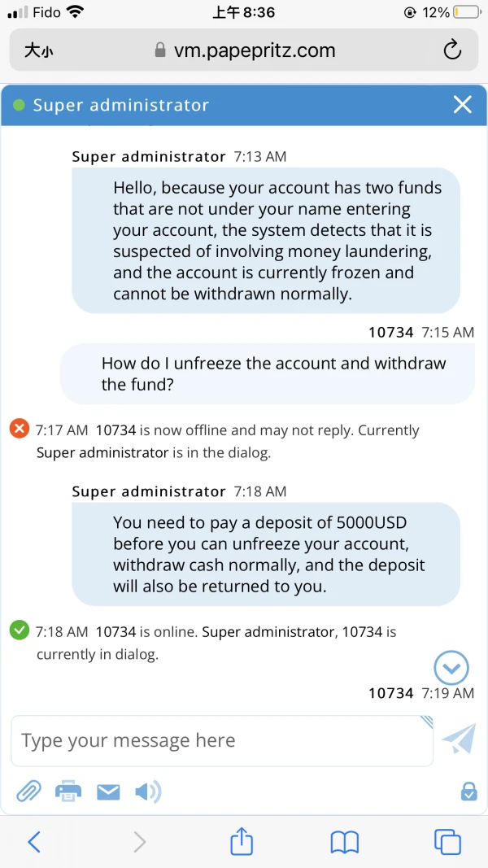Screen dimensions: 488x868
Task: Type in the message input field
Action: click(221, 740)
